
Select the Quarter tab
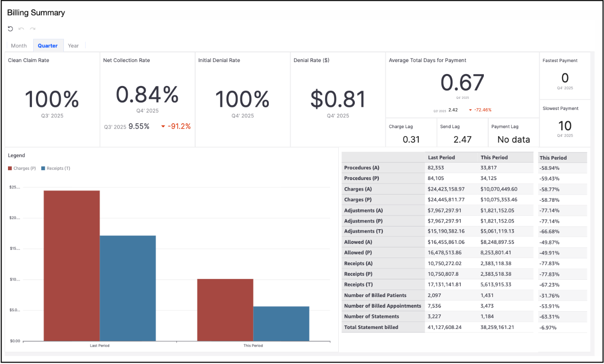pos(47,46)
